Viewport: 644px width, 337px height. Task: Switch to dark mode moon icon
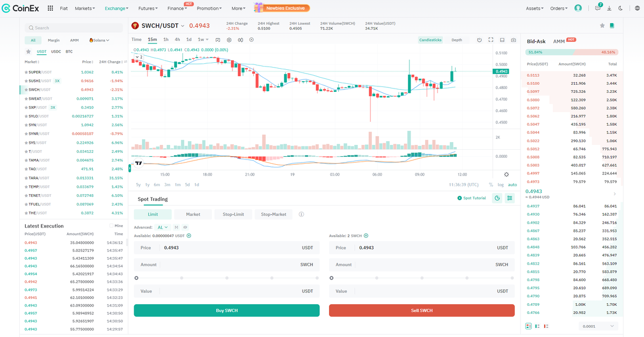coord(620,9)
